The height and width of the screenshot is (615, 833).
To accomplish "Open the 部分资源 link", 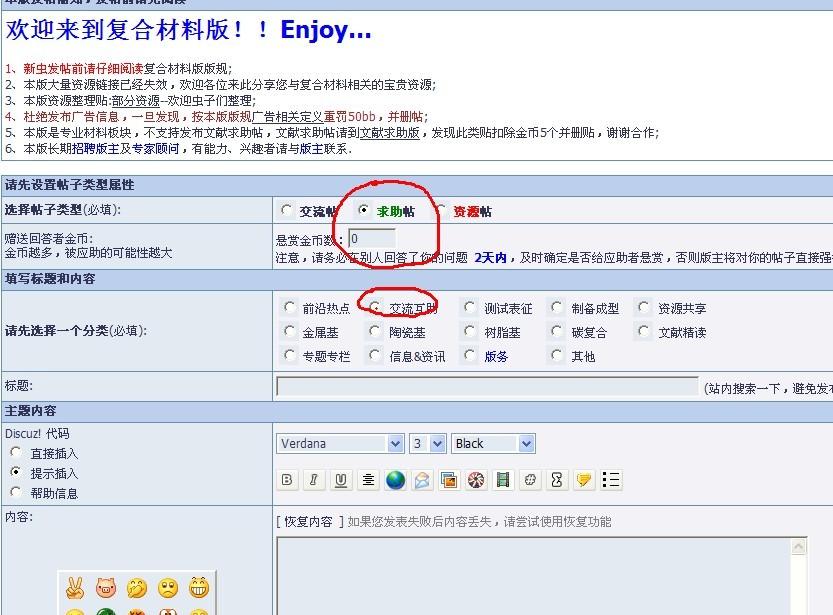I will [135, 101].
